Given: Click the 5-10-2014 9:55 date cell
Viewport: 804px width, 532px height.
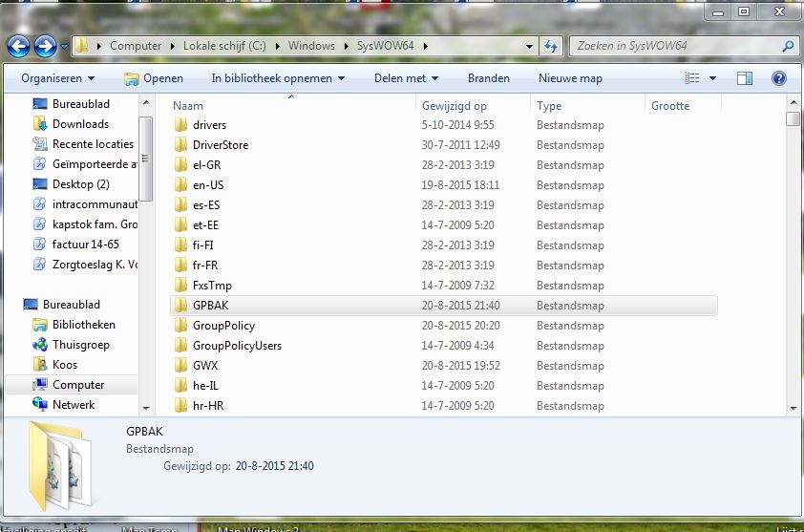Looking at the screenshot, I should point(458,125).
